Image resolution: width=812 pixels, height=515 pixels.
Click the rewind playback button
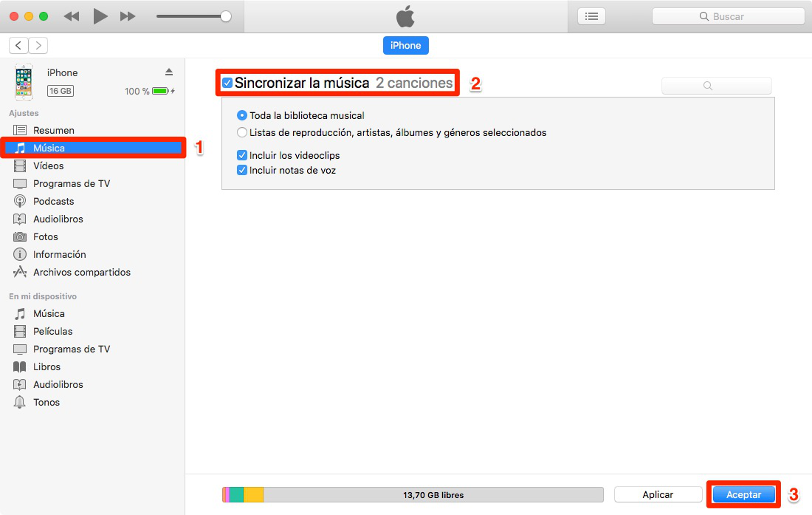point(72,16)
